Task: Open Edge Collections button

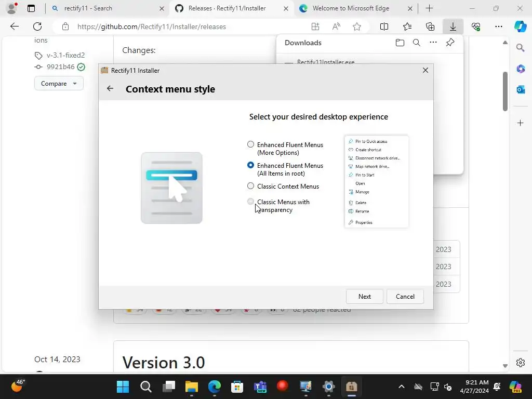Action: click(430, 26)
